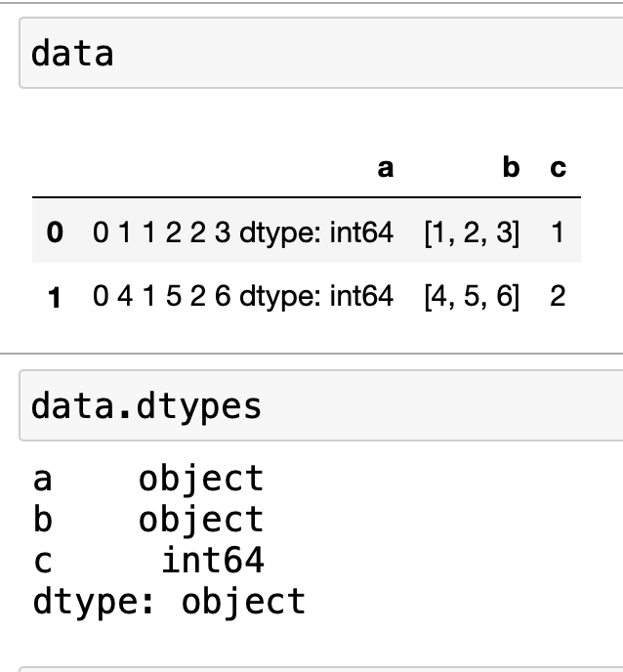Viewport: 623px width, 672px height.
Task: Click label 'a' in the dtypes output
Action: tap(42, 479)
